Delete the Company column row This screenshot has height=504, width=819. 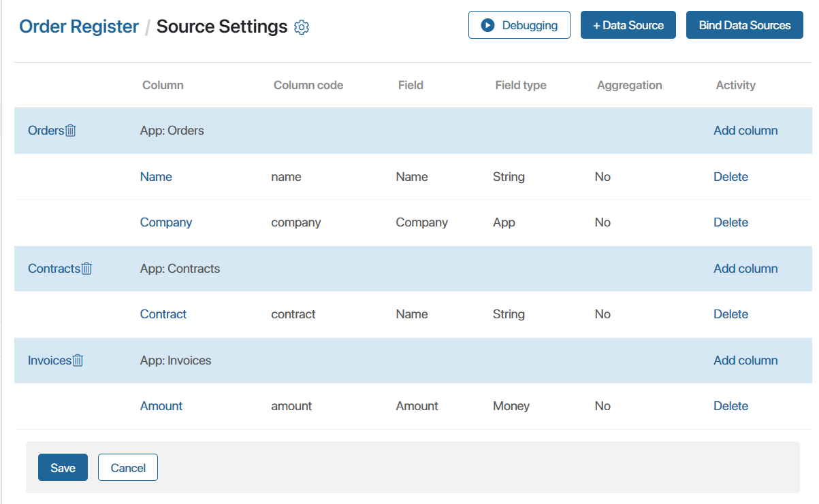click(x=730, y=222)
